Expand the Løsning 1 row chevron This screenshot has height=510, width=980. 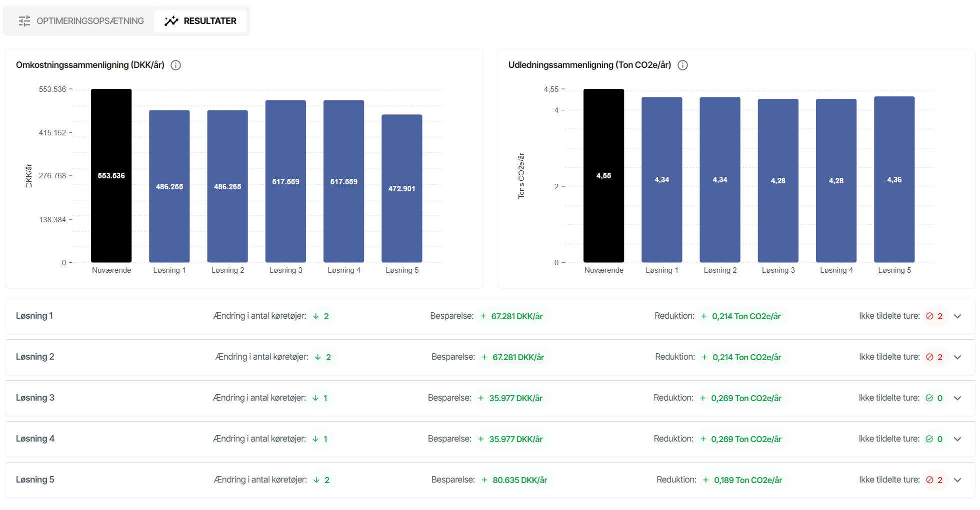[x=957, y=316]
